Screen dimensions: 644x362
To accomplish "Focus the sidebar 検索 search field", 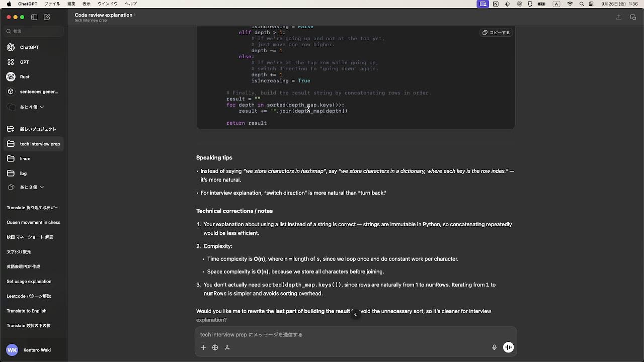I will coord(34,31).
